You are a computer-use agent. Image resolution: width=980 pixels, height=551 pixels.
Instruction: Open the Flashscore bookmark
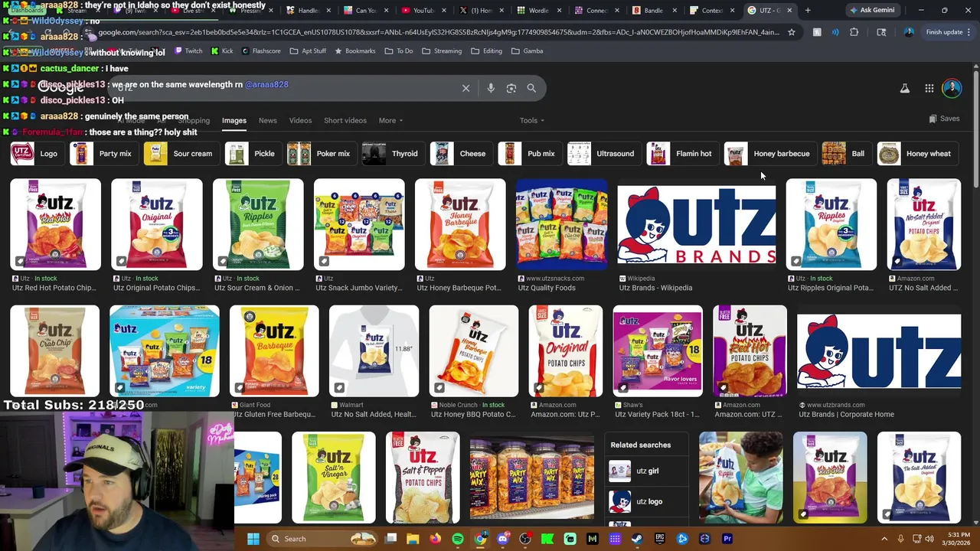pos(261,51)
